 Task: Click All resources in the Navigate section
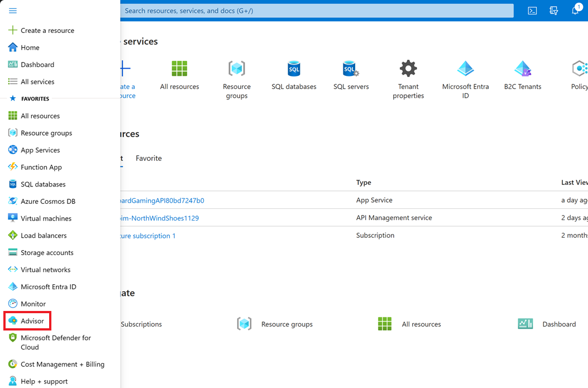(409, 324)
